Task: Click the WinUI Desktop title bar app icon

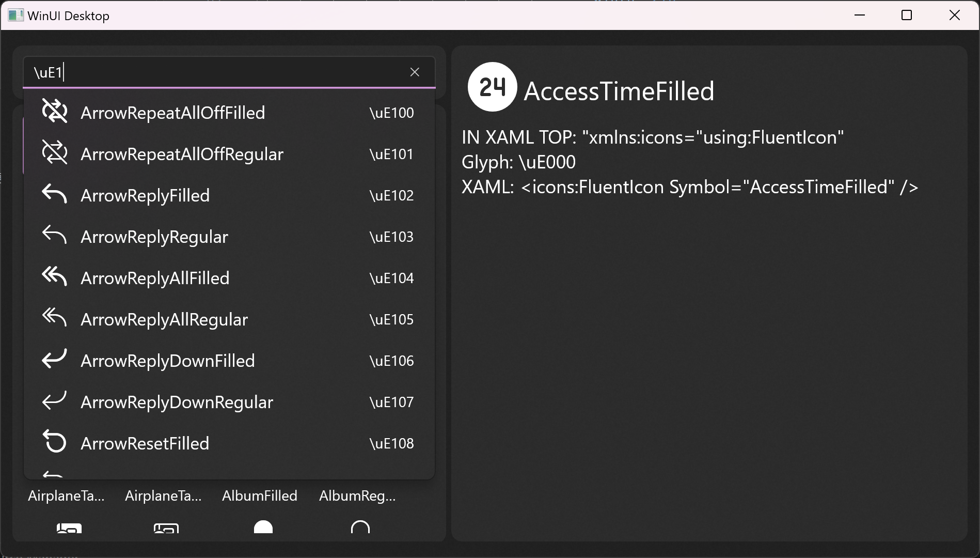Action: point(15,15)
